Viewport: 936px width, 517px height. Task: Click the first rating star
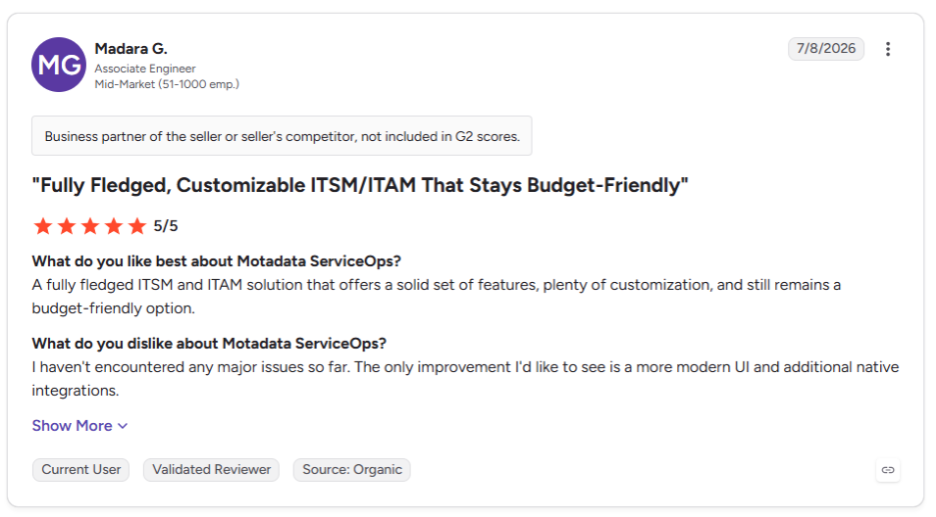pyautogui.click(x=43, y=226)
